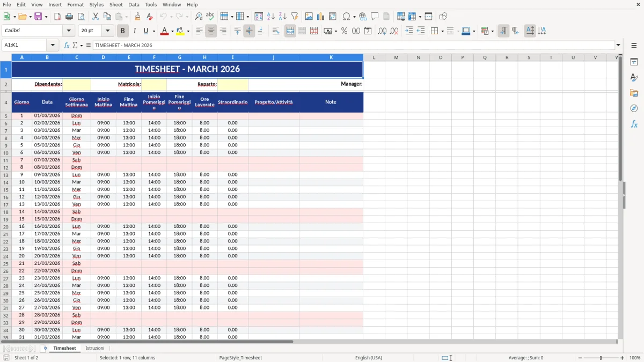Toggle Merge and Center Cells
Screen dimensions: 644x362
(290, 31)
